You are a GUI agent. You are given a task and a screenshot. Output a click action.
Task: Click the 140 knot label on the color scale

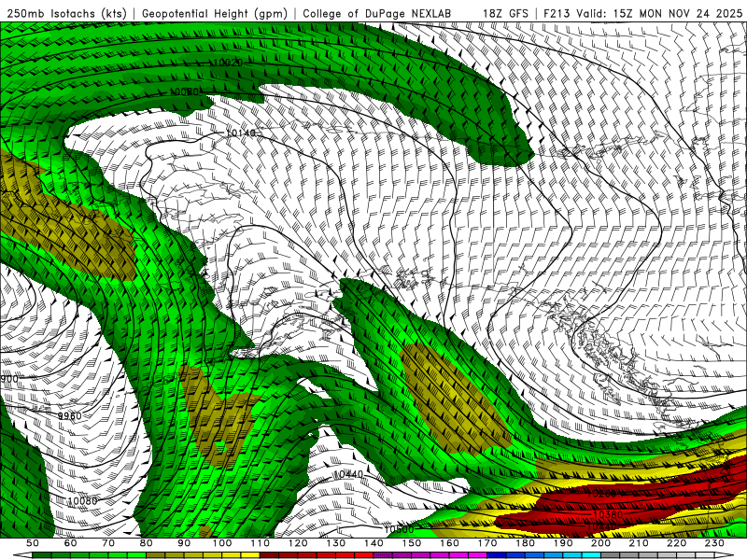[374, 543]
